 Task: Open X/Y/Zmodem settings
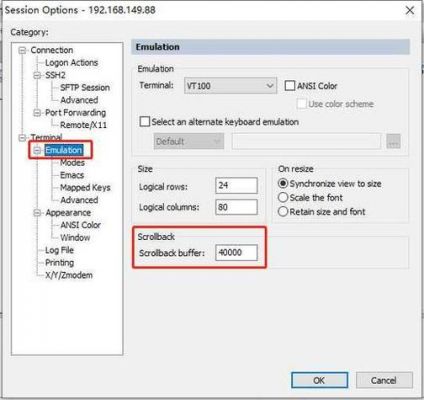[69, 275]
